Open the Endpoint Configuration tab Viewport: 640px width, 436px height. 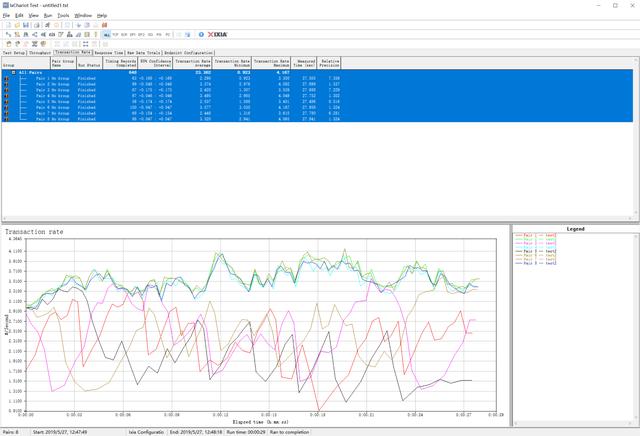[190, 52]
